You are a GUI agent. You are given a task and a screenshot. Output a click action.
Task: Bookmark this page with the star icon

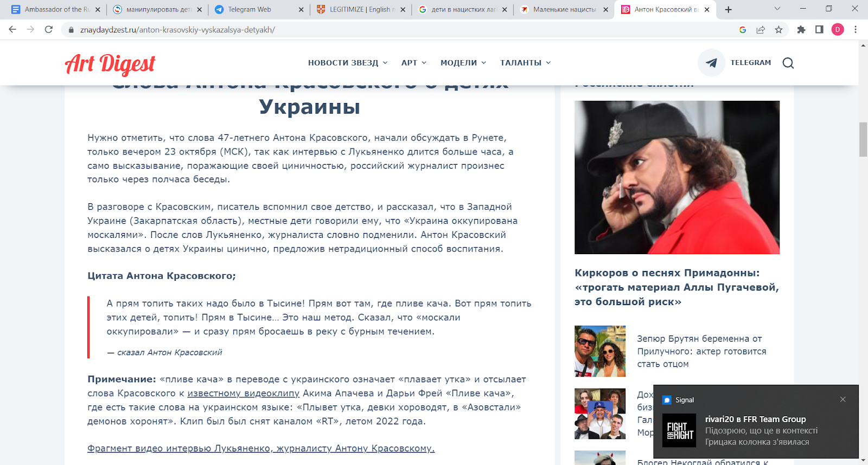point(779,30)
